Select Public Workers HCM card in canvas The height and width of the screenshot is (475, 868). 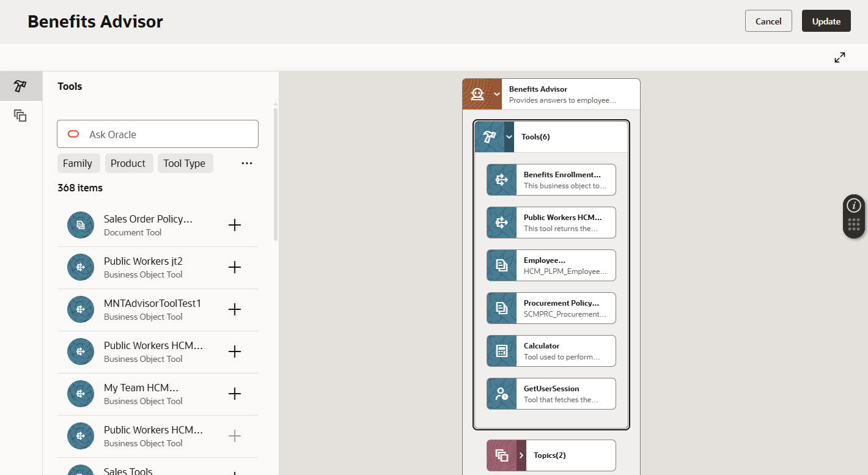click(x=551, y=223)
